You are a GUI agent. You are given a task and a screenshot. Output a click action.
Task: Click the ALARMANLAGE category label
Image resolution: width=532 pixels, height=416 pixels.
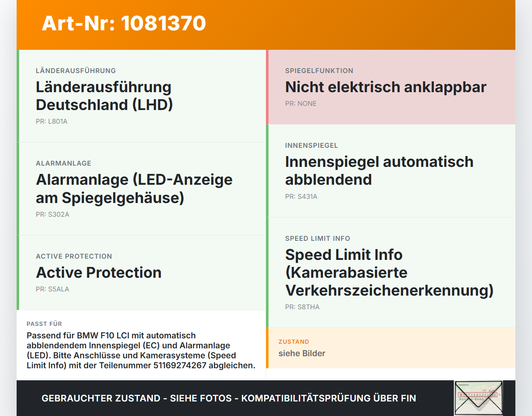pyautogui.click(x=64, y=164)
